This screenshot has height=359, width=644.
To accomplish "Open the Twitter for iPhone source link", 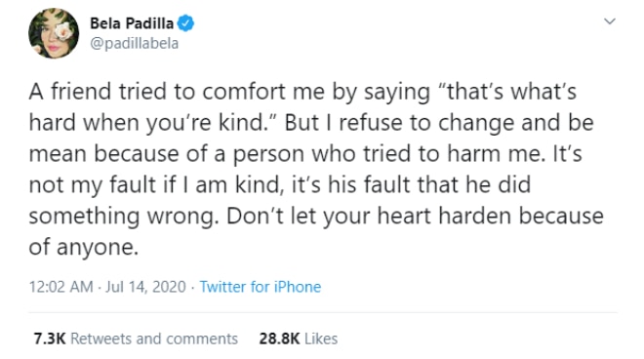I will click(260, 287).
